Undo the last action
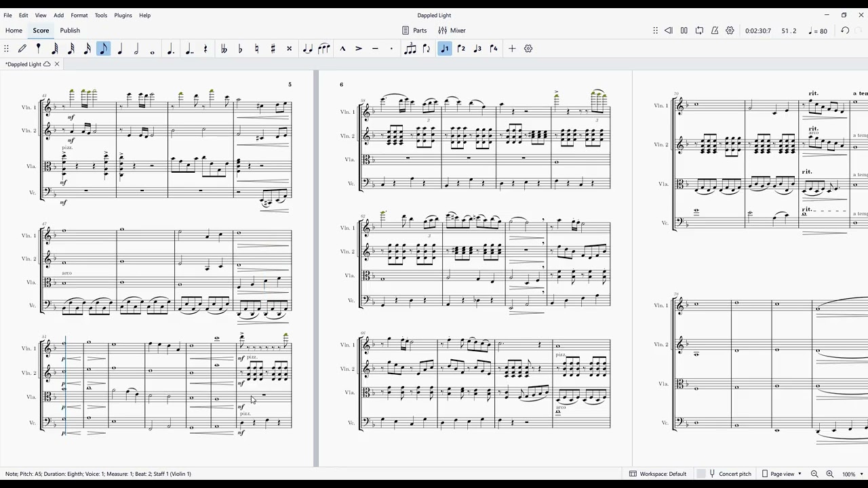Image resolution: width=868 pixels, height=488 pixels. click(845, 30)
